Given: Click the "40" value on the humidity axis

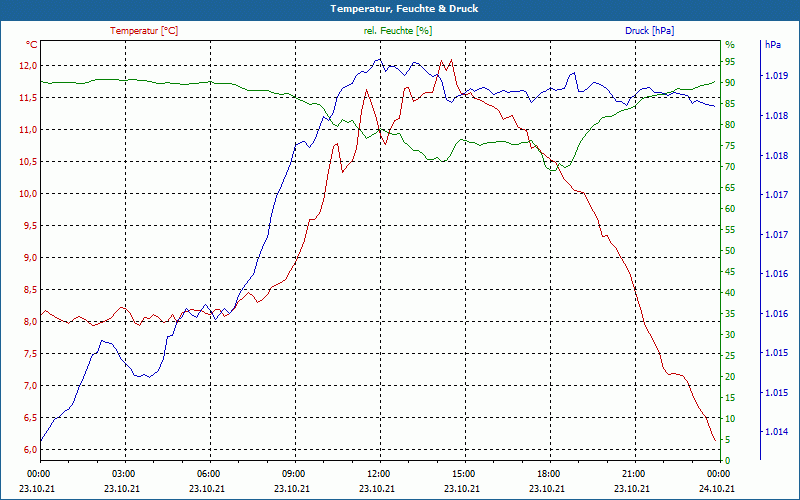Looking at the screenshot, I should coord(730,293).
